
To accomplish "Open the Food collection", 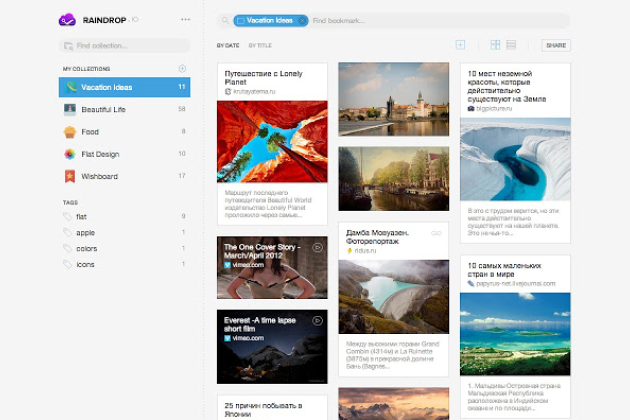I will coord(125,132).
